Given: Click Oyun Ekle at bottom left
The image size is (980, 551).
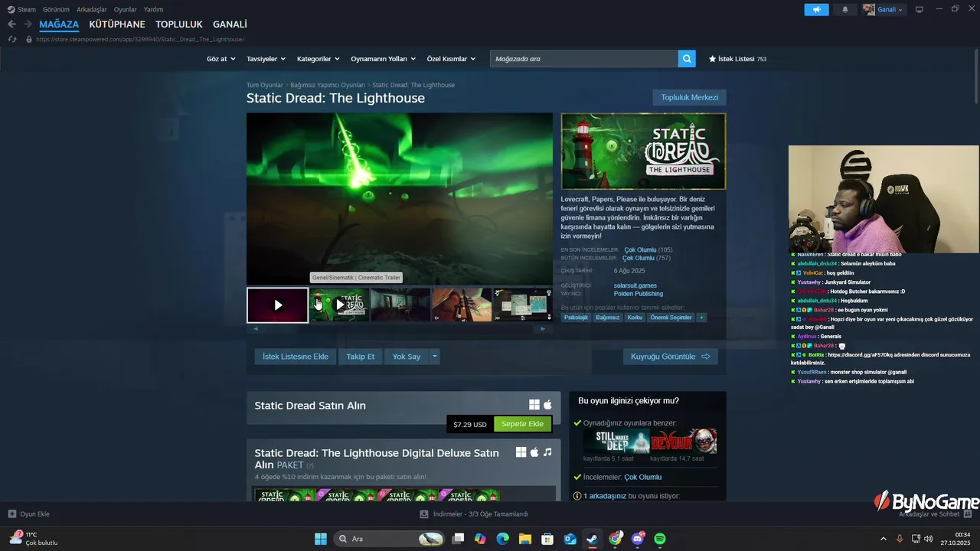Looking at the screenshot, I should (x=28, y=514).
